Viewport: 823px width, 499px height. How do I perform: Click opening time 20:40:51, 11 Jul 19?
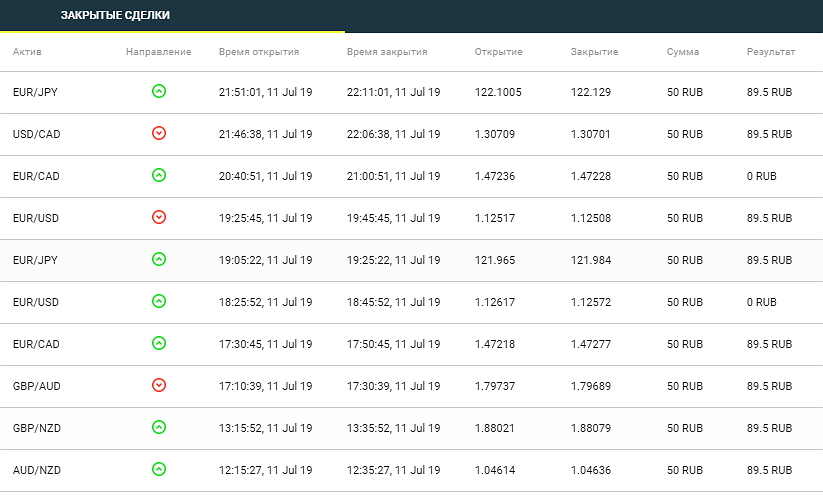click(266, 176)
